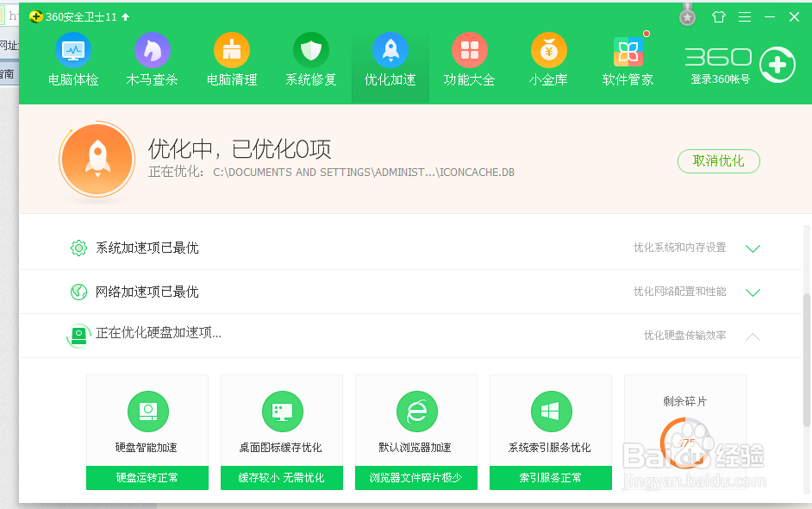Click the 默认浏览器加速 IE icon
The image size is (812, 509).
pyautogui.click(x=417, y=412)
